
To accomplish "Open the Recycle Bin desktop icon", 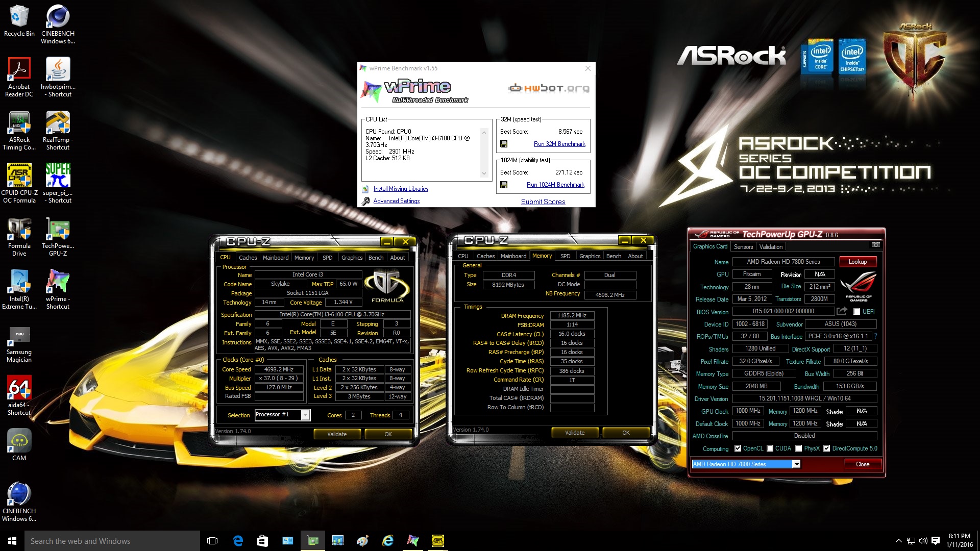I will point(19,21).
